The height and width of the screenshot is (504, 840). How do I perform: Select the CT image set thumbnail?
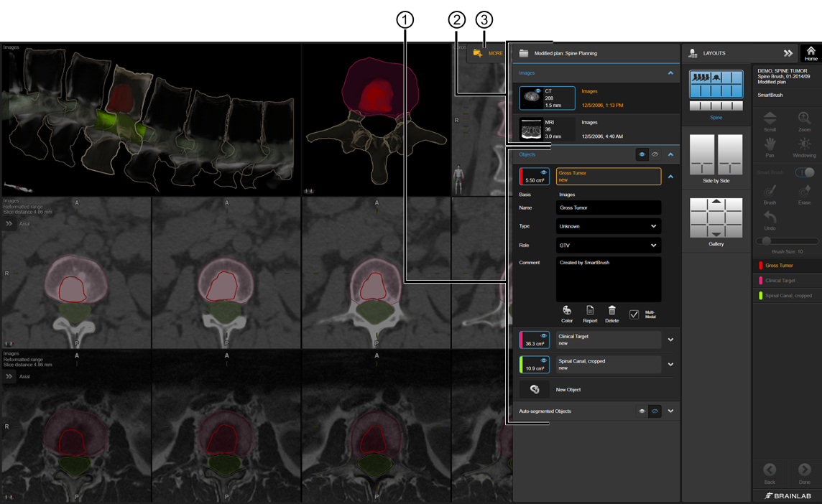[x=547, y=98]
